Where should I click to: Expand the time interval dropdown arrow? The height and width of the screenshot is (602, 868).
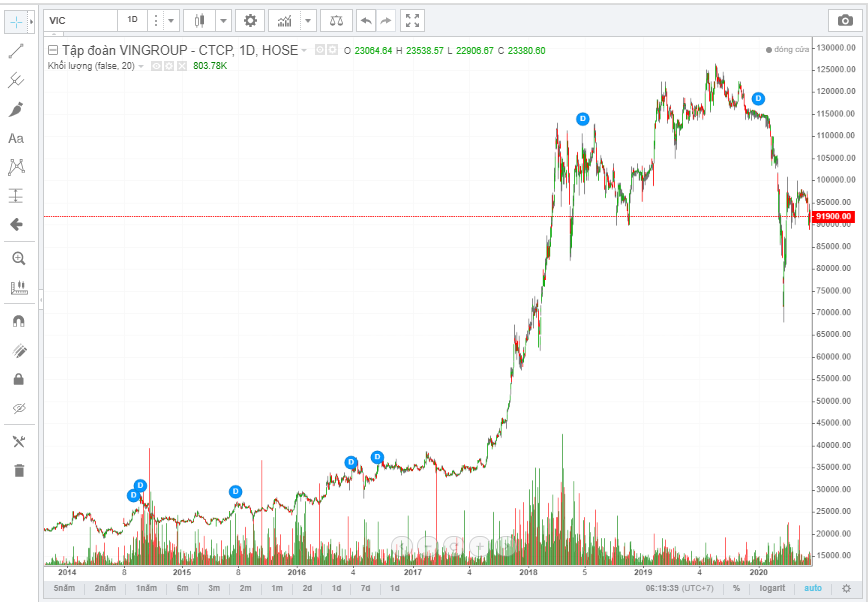point(170,20)
